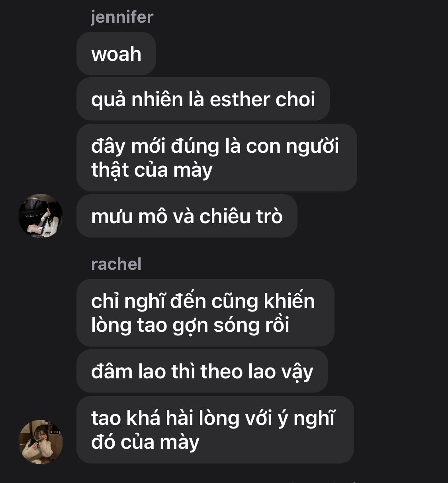
Task: Click the text line 'đó của mày'
Action: pyautogui.click(x=145, y=442)
